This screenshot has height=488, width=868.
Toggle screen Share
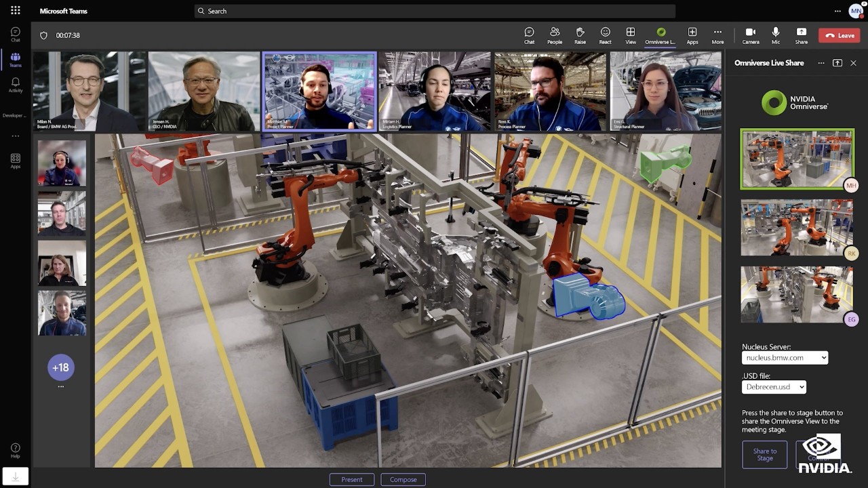point(801,35)
